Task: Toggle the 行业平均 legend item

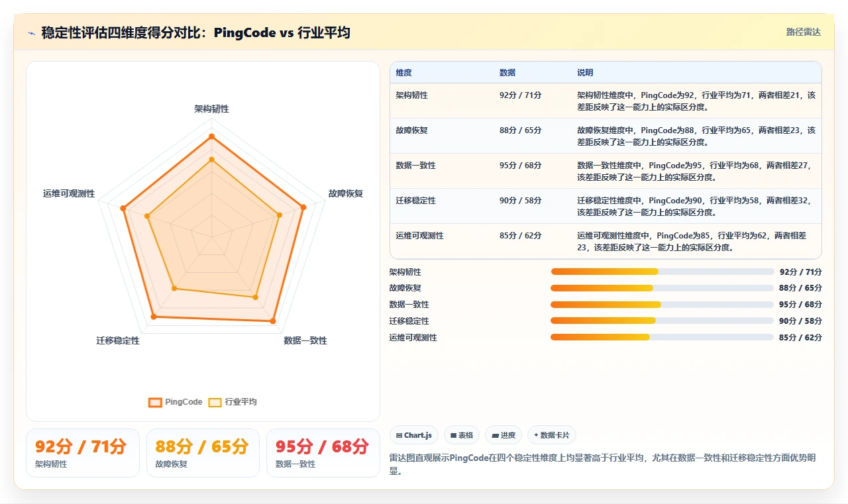Action: (233, 402)
